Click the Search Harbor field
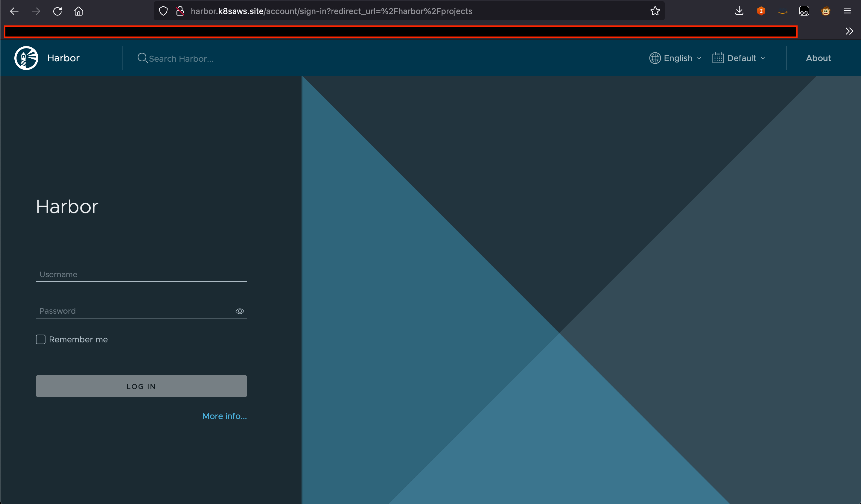The height and width of the screenshot is (504, 861). point(181,59)
